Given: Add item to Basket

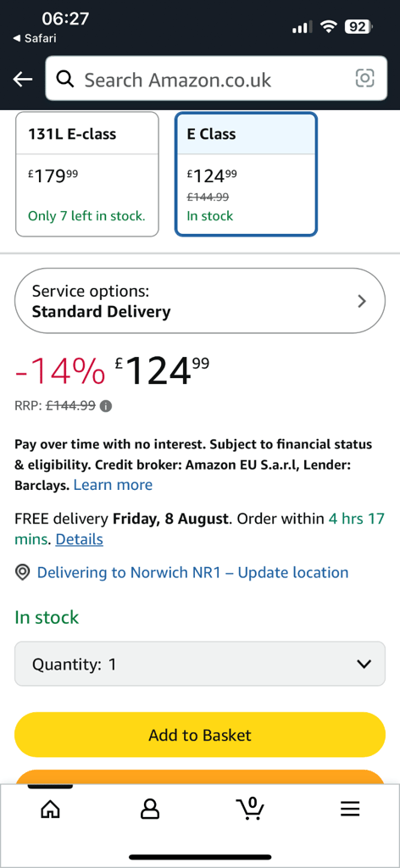Looking at the screenshot, I should 200,735.
